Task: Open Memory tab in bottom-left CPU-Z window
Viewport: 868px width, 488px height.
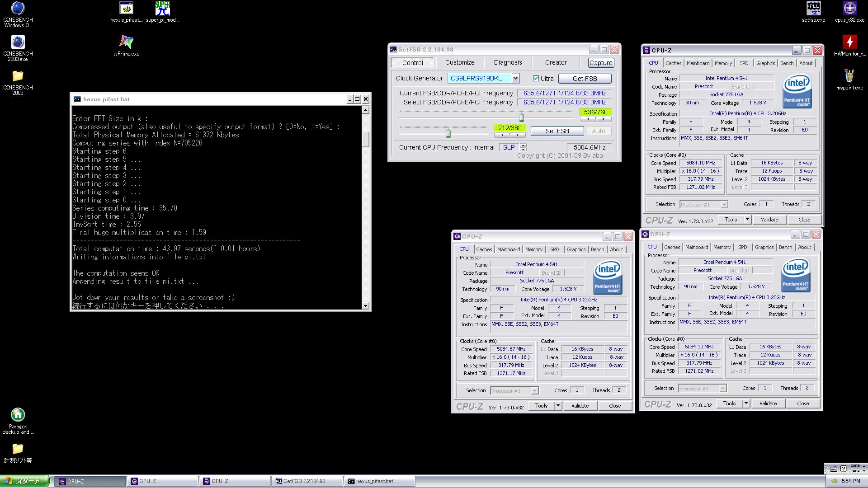Action: [533, 249]
